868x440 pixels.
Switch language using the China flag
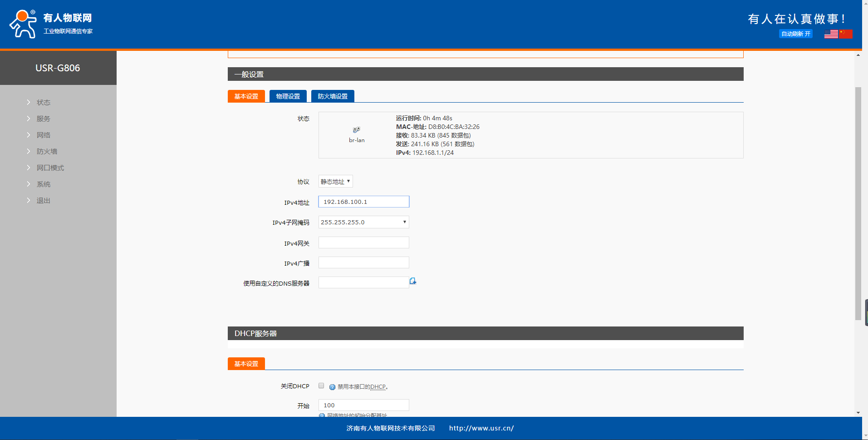(x=846, y=34)
